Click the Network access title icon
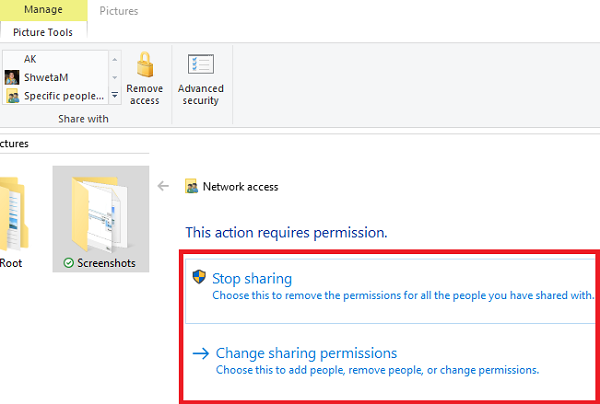The image size is (600, 404). [191, 186]
